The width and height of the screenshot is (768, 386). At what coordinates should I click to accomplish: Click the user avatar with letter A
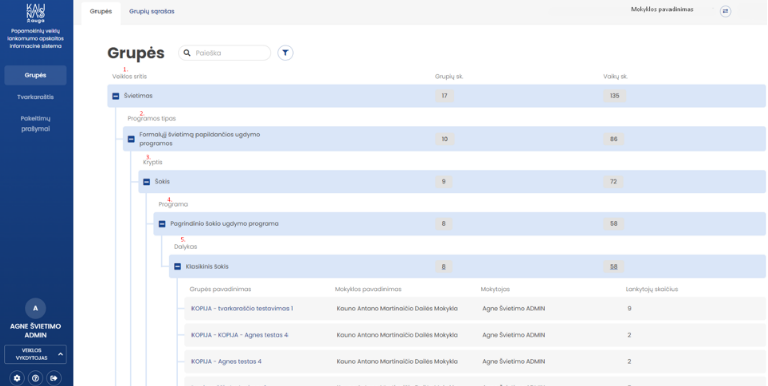pyautogui.click(x=35, y=309)
